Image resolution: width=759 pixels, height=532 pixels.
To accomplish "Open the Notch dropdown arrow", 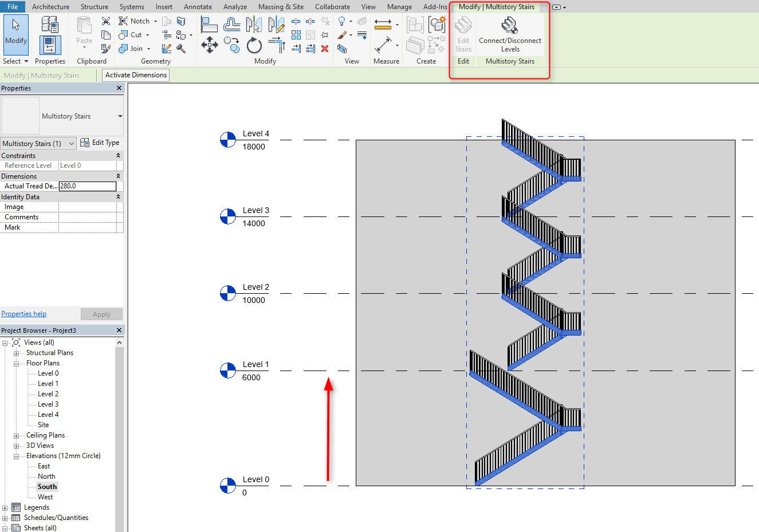I will click(x=155, y=21).
